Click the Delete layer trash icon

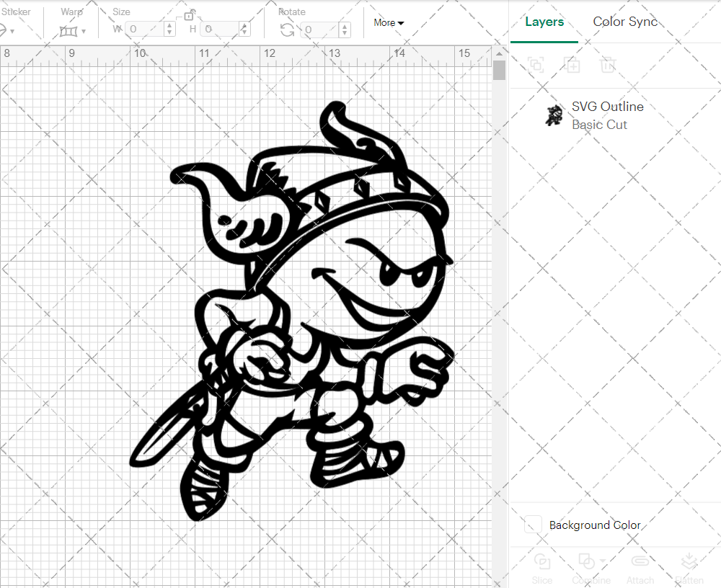tap(608, 66)
